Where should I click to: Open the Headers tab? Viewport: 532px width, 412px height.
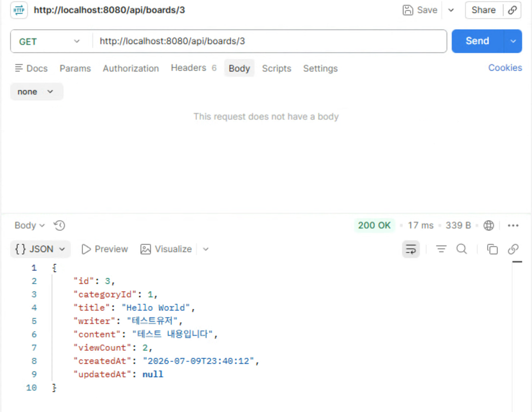[194, 68]
